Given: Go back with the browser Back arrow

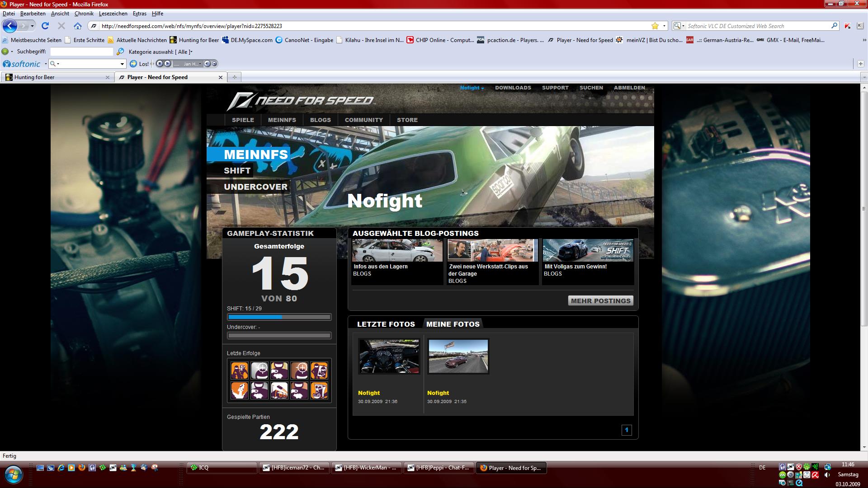Looking at the screenshot, I should point(10,26).
